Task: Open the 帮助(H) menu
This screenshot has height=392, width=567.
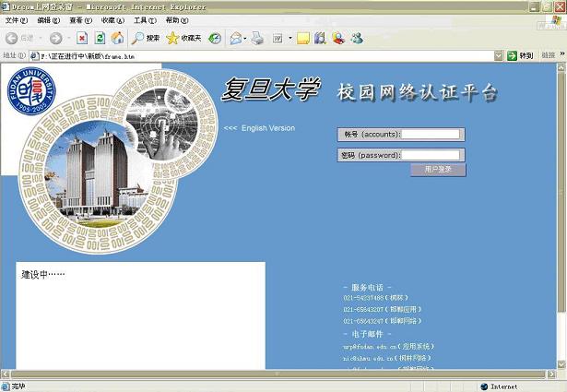Action: tap(177, 19)
